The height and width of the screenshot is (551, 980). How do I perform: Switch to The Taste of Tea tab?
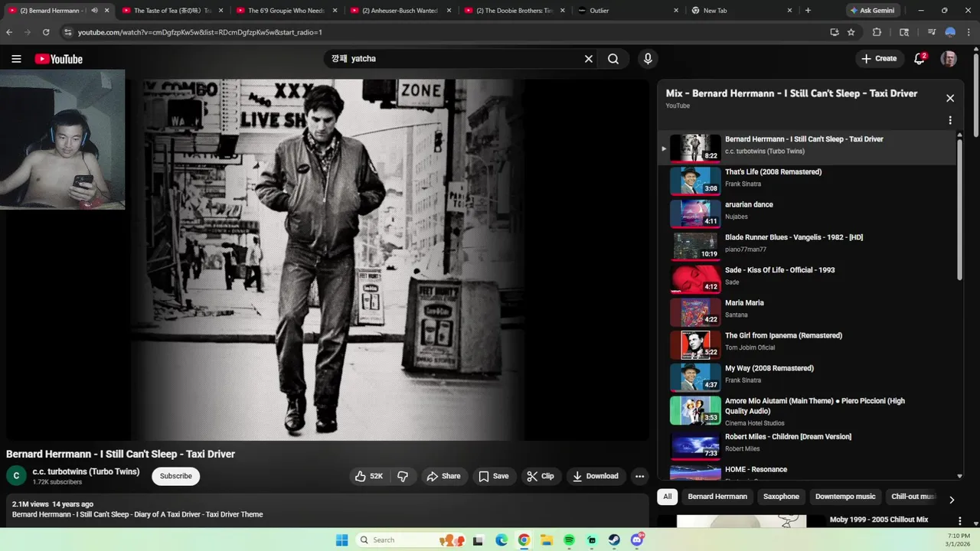coord(172,11)
